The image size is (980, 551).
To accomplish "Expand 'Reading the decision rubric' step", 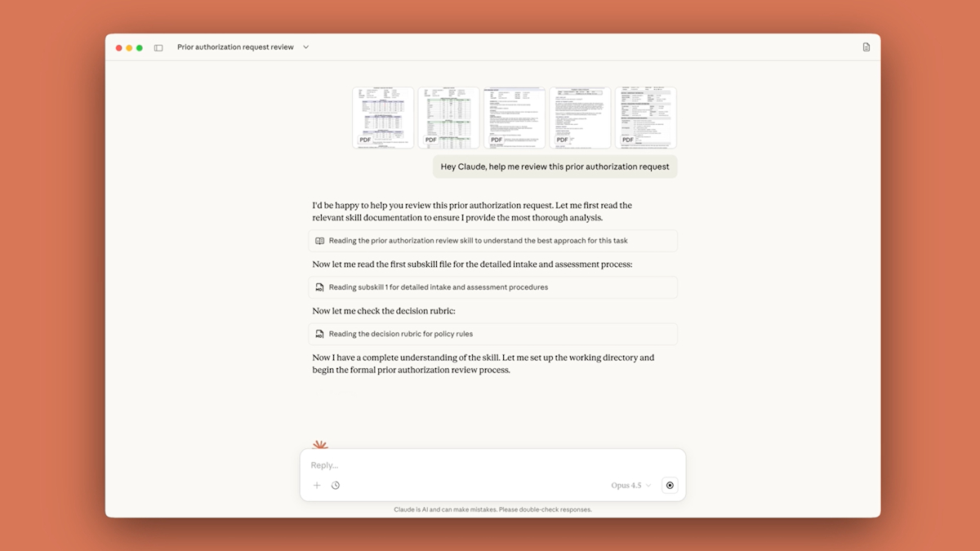I will point(401,334).
